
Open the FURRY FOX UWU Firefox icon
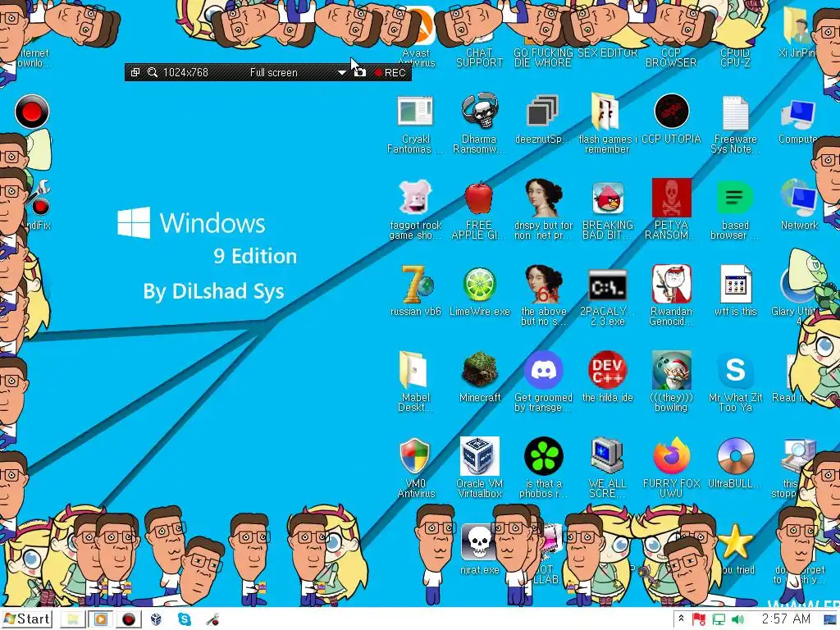[671, 456]
